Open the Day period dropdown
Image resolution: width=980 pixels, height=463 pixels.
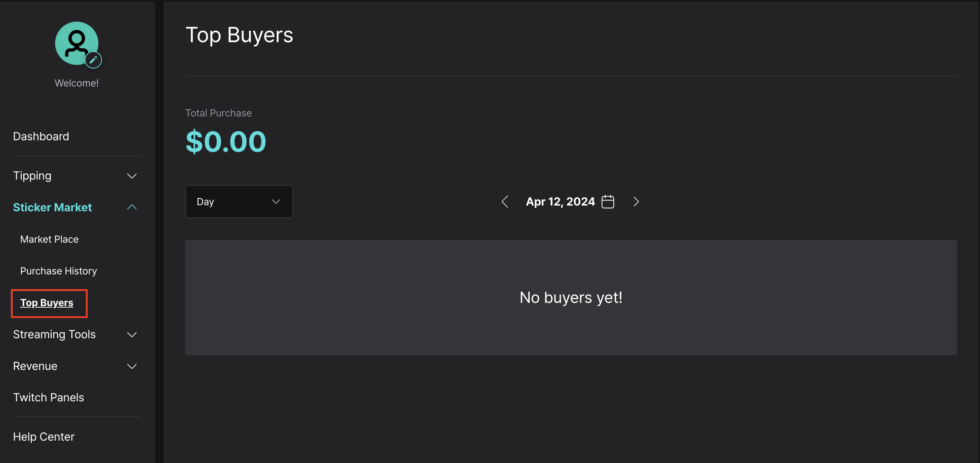(x=239, y=202)
